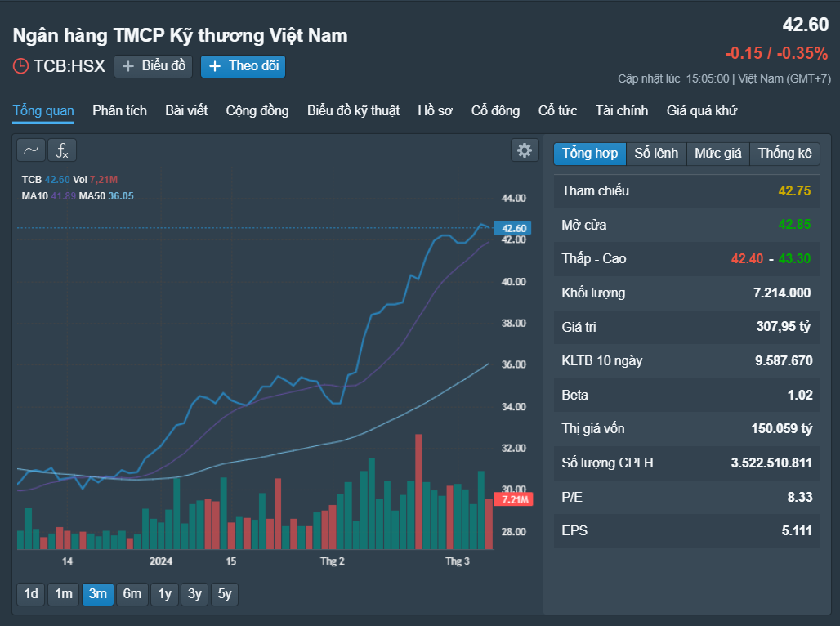Click the chart line-type wave icon
Screen dimensions: 840x626
[x=30, y=150]
